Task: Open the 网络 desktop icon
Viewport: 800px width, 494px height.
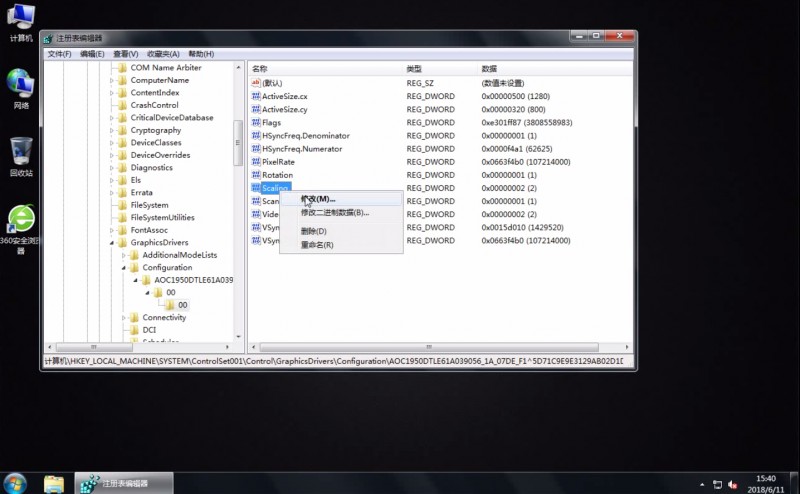Action: pyautogui.click(x=21, y=89)
